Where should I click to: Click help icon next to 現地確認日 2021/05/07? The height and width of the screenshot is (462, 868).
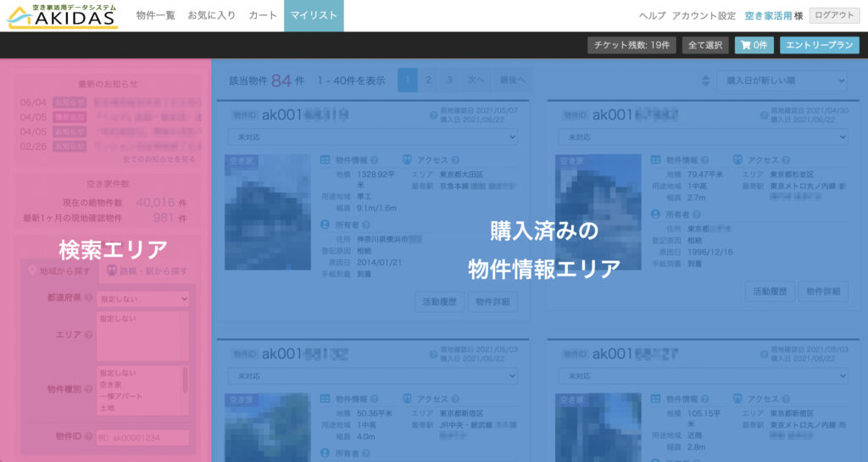point(433,115)
